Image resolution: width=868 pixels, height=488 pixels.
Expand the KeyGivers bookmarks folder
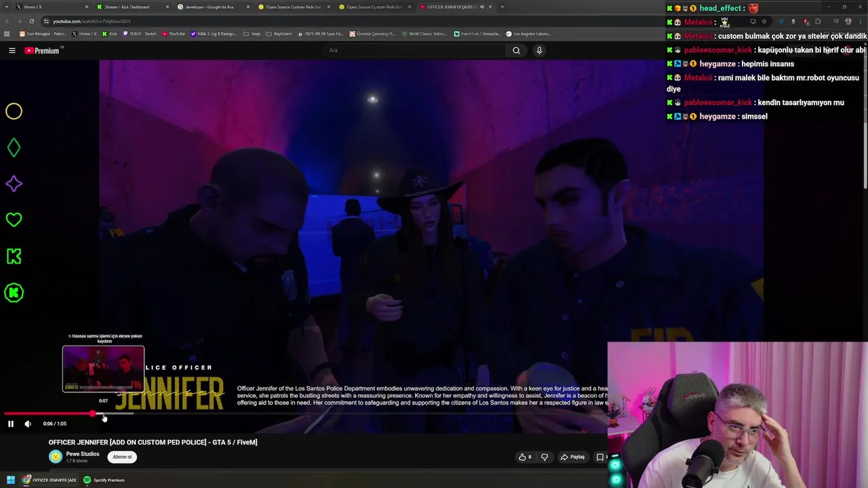[x=279, y=34]
